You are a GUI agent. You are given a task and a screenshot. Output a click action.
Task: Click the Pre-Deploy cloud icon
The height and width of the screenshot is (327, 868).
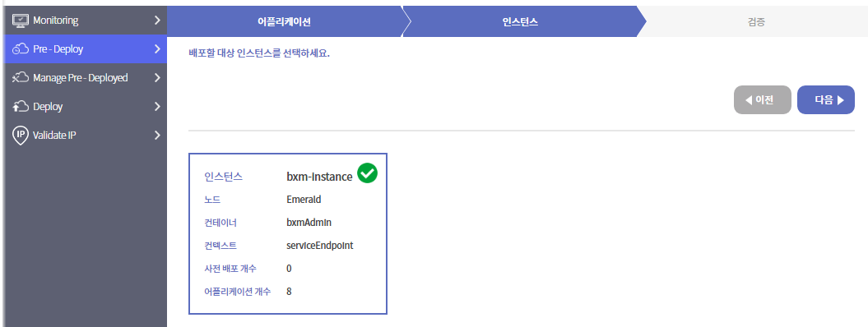[x=20, y=49]
